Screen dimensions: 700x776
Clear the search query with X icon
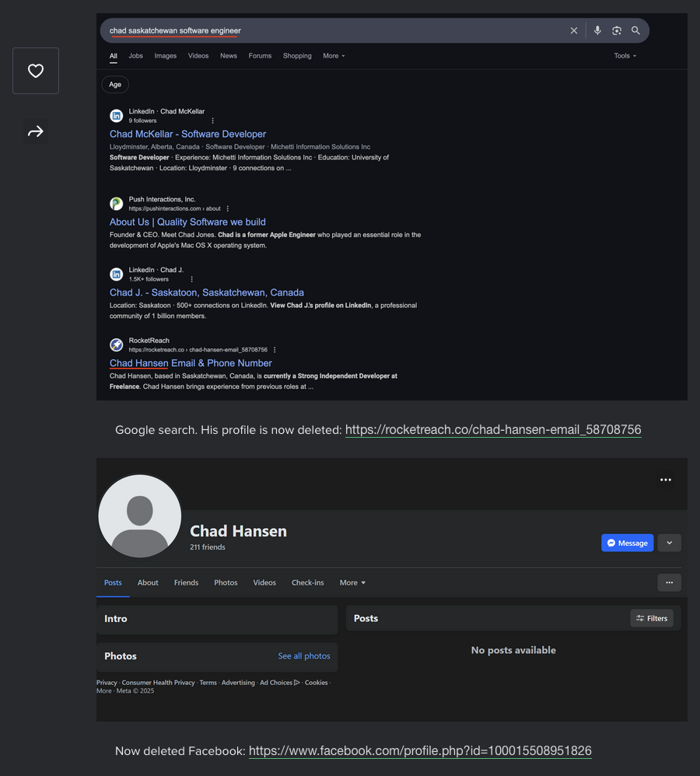click(574, 30)
